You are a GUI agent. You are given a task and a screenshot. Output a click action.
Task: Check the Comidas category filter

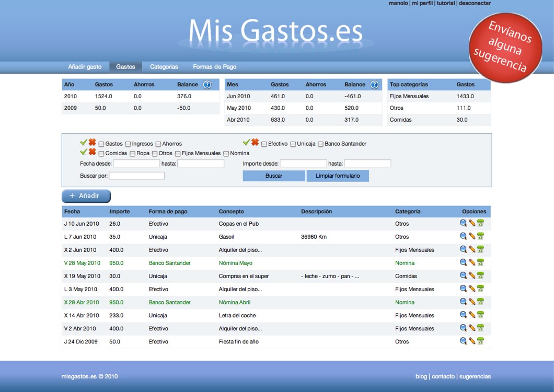coord(100,154)
